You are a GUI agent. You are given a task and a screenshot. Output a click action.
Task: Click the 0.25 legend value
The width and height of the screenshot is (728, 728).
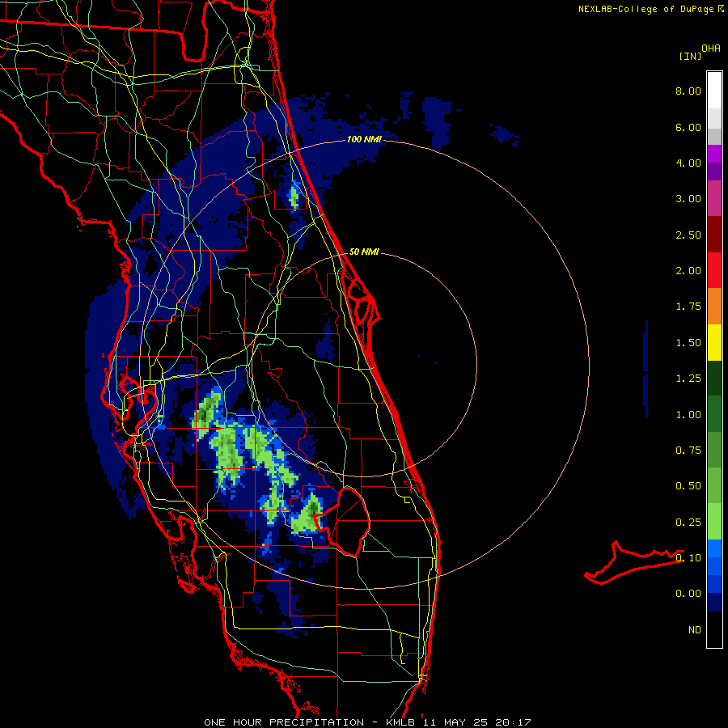pos(688,523)
